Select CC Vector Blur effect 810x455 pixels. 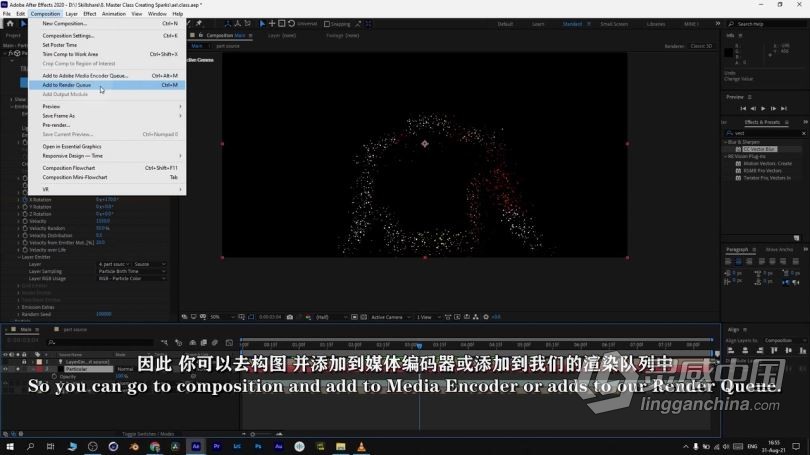click(759, 149)
